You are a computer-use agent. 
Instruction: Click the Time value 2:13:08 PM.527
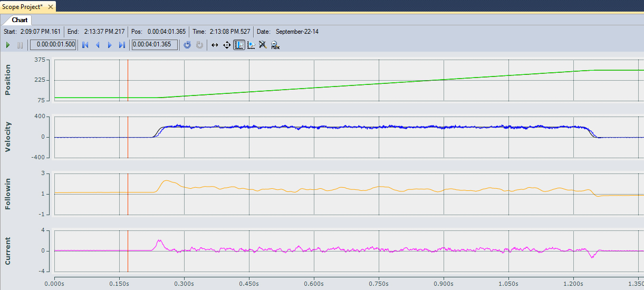tap(230, 32)
